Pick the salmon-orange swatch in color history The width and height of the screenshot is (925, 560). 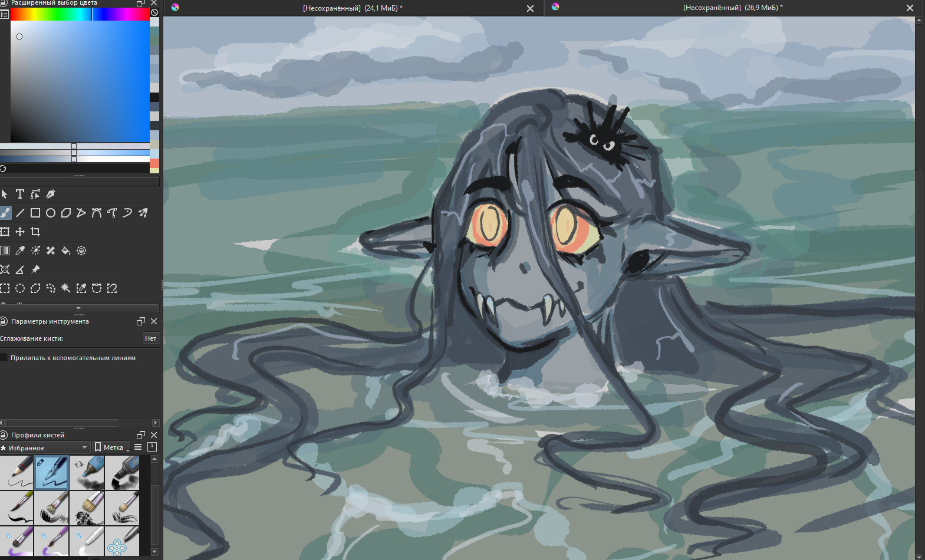tap(154, 163)
